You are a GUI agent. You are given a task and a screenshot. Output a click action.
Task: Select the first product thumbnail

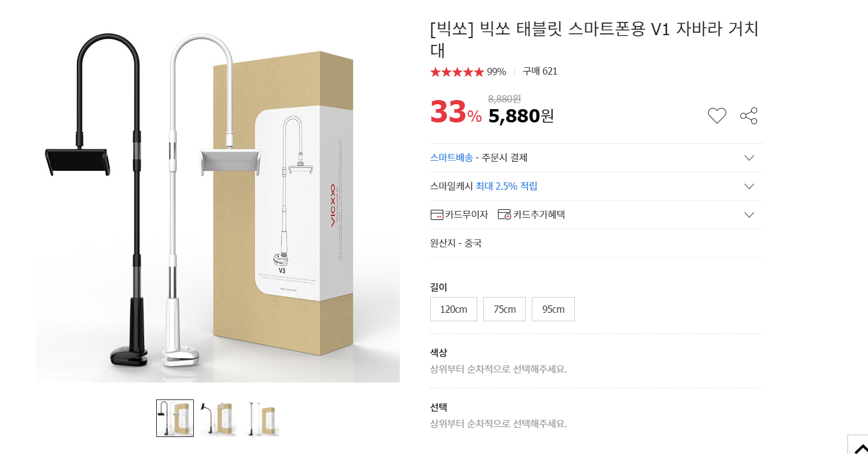175,418
